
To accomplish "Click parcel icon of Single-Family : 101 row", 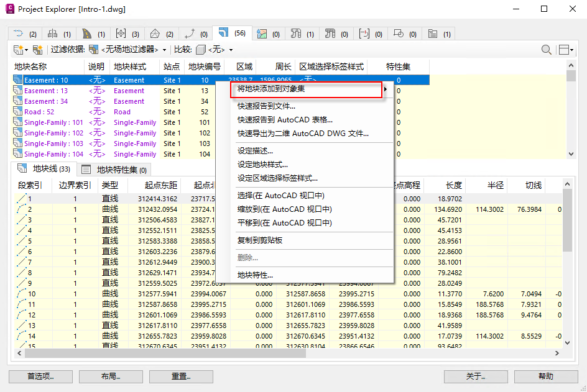I will click(17, 122).
